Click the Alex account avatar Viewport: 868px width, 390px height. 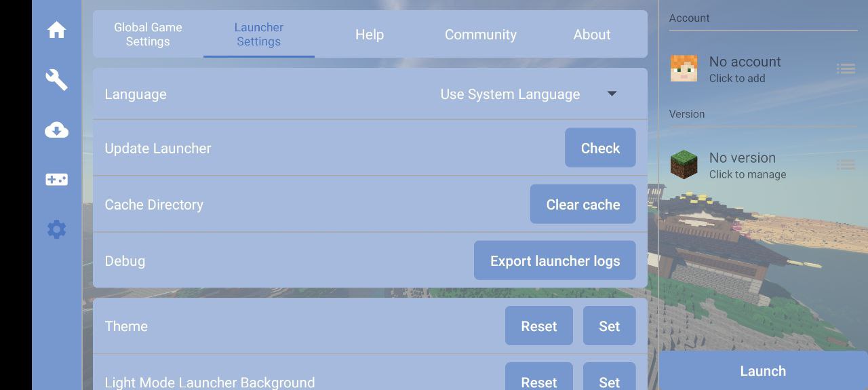point(684,69)
